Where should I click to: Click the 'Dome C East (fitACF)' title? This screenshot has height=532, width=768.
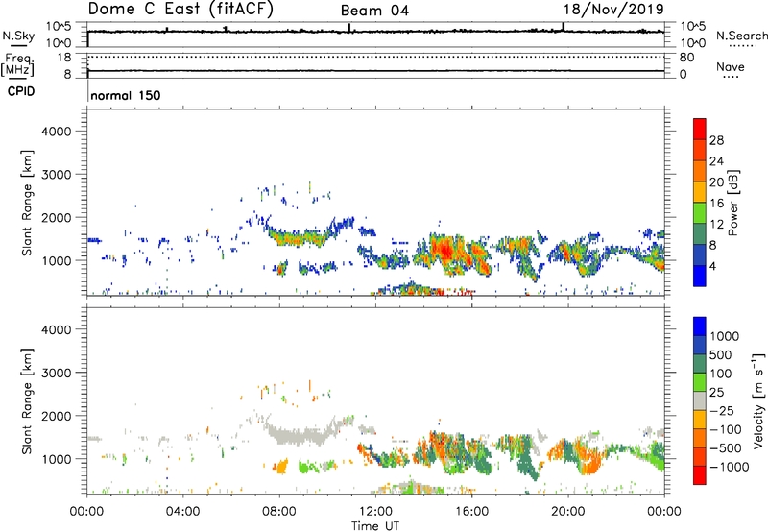pyautogui.click(x=180, y=10)
